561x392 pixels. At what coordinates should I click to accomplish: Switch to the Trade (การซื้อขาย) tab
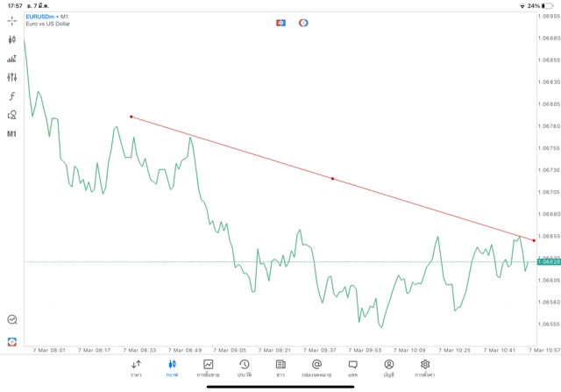click(208, 367)
